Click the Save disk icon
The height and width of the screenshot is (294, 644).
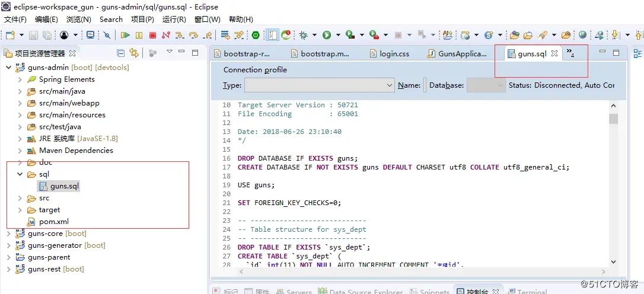tap(34, 36)
